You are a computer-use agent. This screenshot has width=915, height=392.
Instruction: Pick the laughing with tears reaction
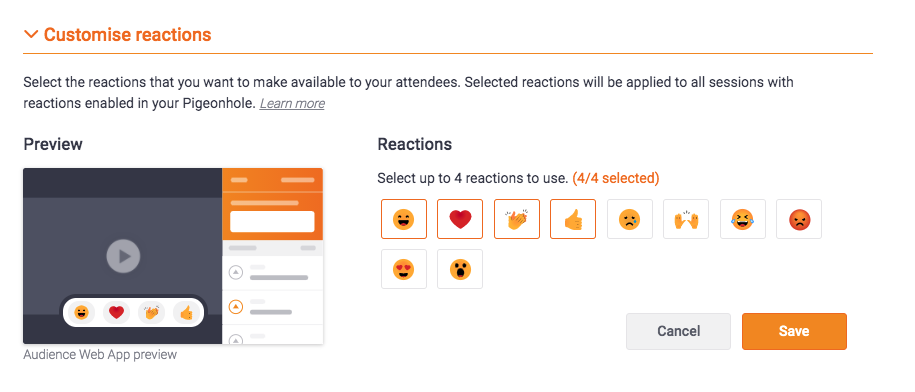pos(743,219)
